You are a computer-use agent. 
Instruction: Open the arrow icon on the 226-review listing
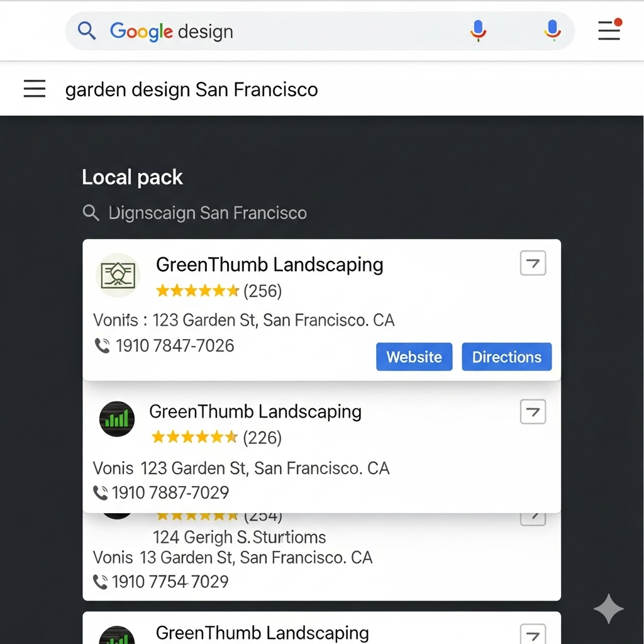(x=533, y=412)
